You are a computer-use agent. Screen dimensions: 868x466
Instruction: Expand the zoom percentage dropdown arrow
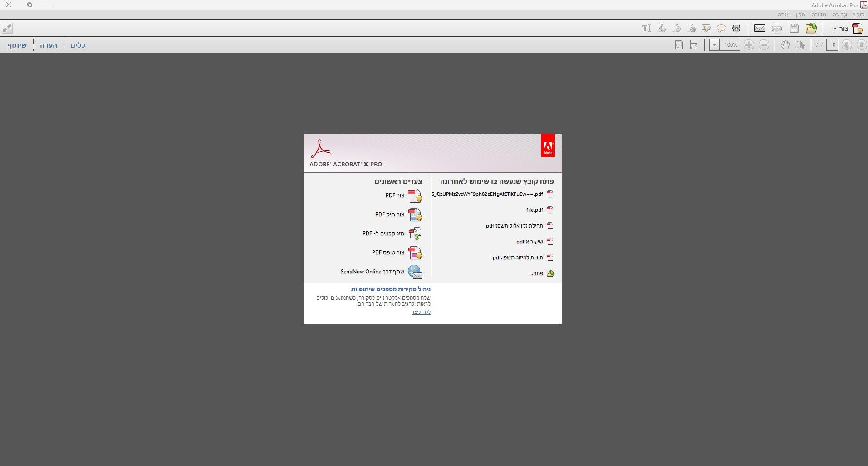(714, 45)
